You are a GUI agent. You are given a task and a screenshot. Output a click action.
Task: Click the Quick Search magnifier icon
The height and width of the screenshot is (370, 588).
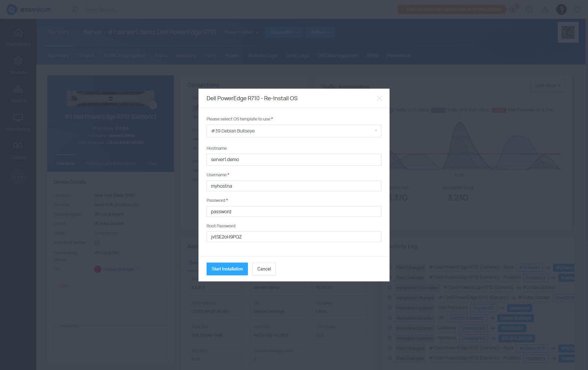pos(75,9)
